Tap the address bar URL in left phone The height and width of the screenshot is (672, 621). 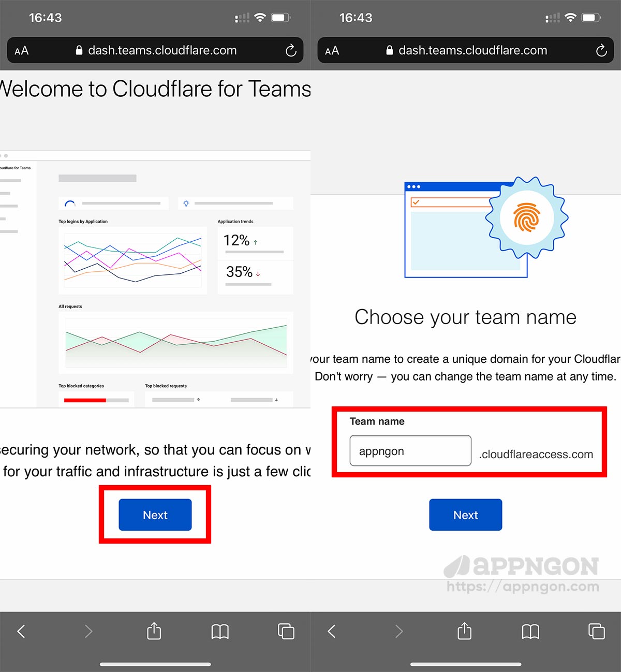[162, 50]
